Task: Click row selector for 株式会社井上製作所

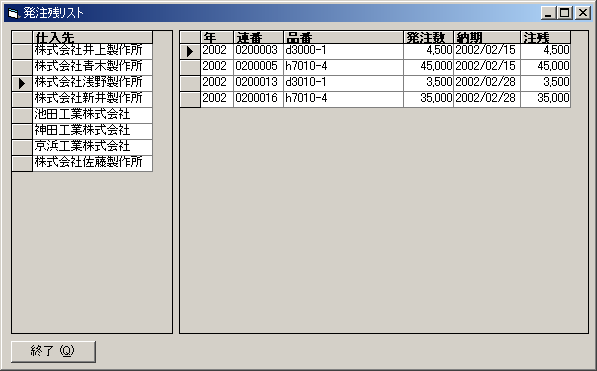Action: [22, 51]
